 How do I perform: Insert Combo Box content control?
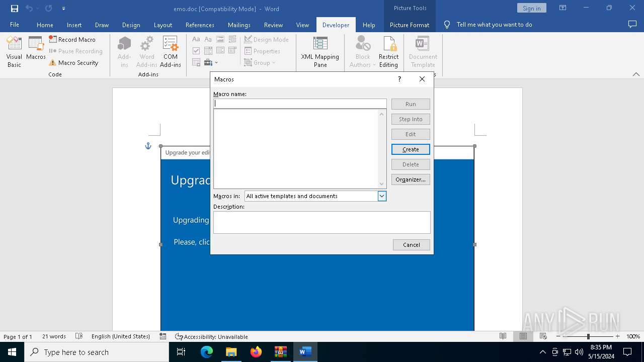pos(208,51)
